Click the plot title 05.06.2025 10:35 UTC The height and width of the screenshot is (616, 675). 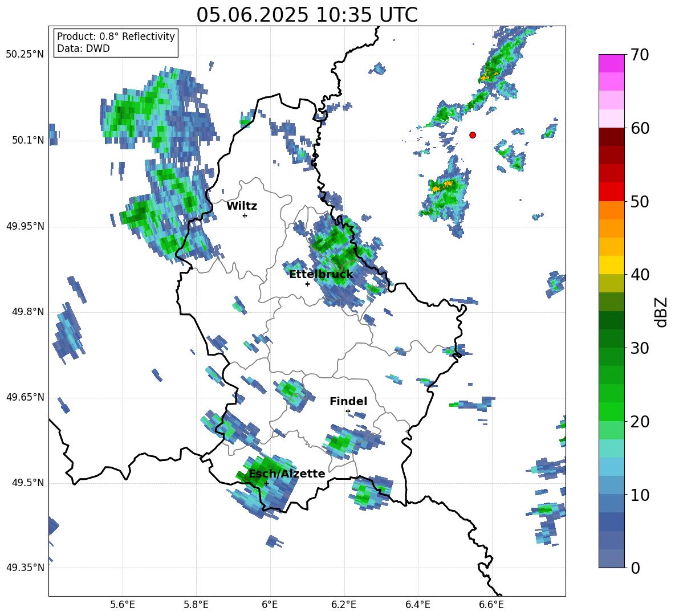[x=307, y=15]
